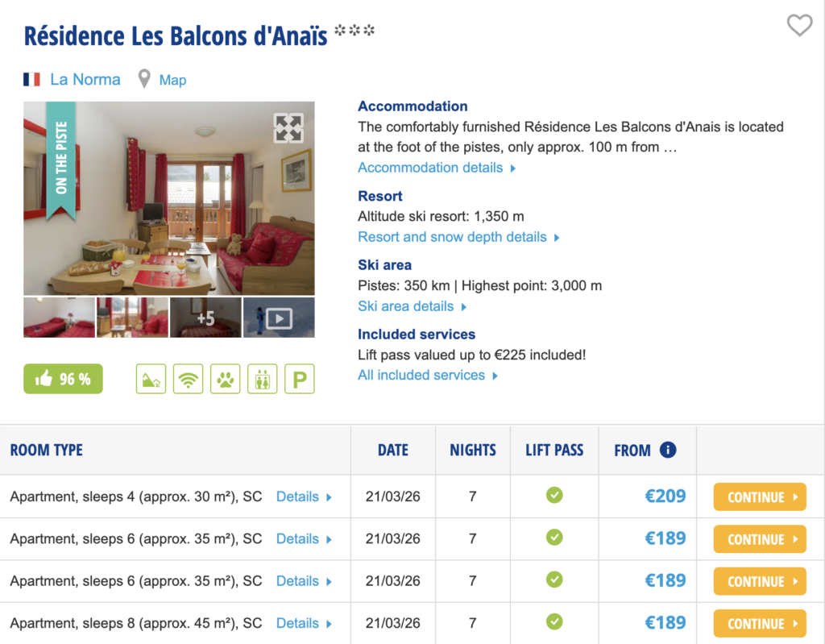Open Details for sleeps 4 apartment
The image size is (825, 644).
(x=304, y=497)
